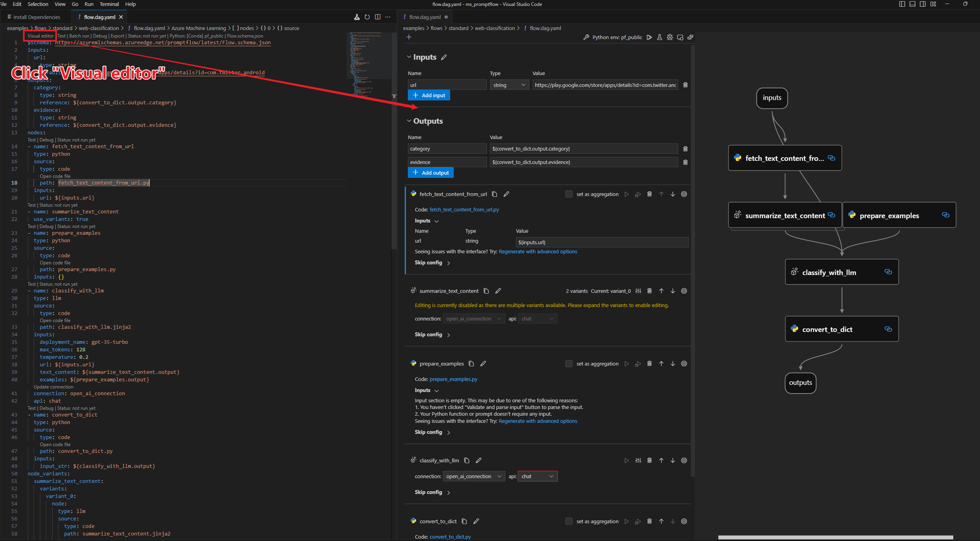Screen dimensions: 980x541
Task: Enable set as aggregation for fetch_text_content_from_url
Action: click(569, 194)
